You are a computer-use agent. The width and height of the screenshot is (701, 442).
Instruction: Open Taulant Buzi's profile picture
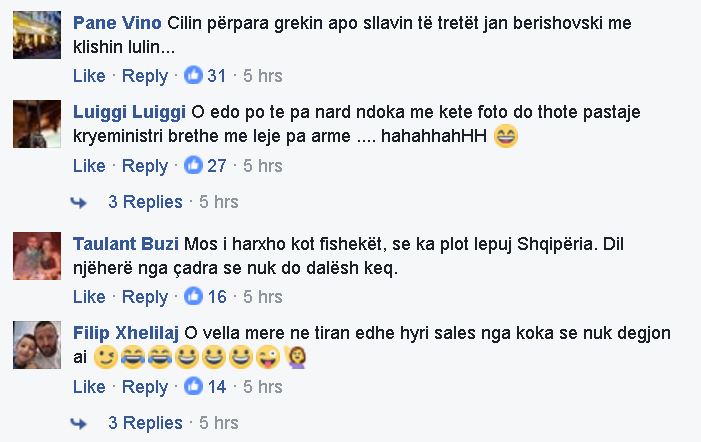(x=38, y=258)
